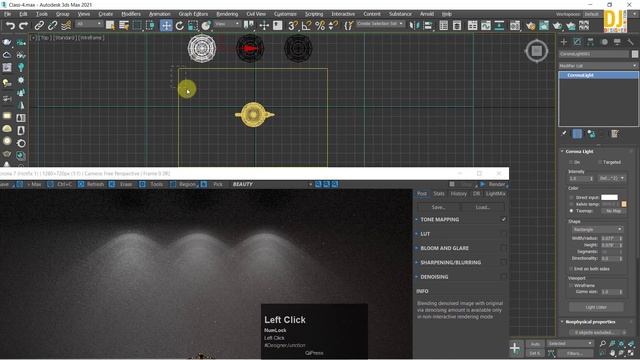The height and width of the screenshot is (360, 640).
Task: Click the Pan View hand icon
Action: [612, 353]
